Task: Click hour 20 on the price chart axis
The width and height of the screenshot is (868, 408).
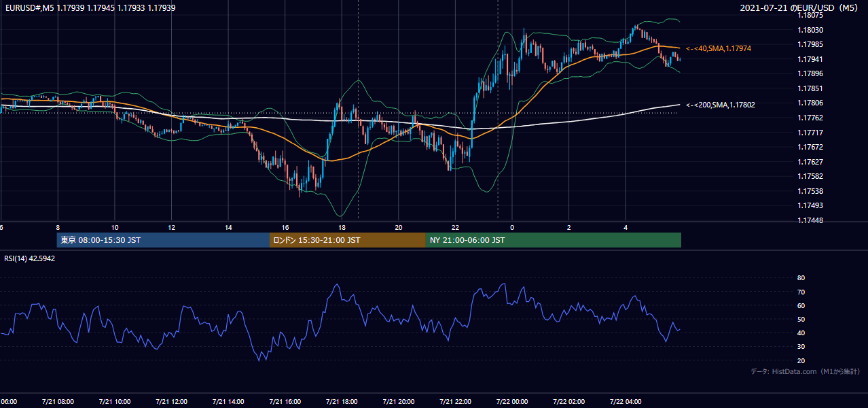Action: (x=399, y=228)
